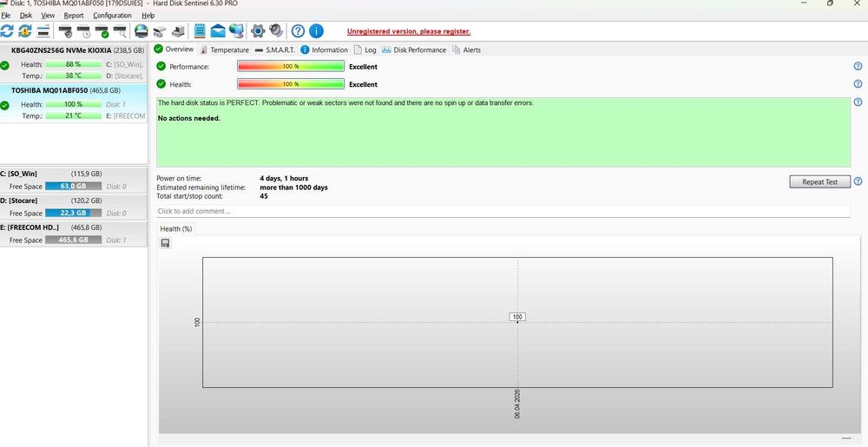Click the 63,0 GB free space bar

(73, 187)
